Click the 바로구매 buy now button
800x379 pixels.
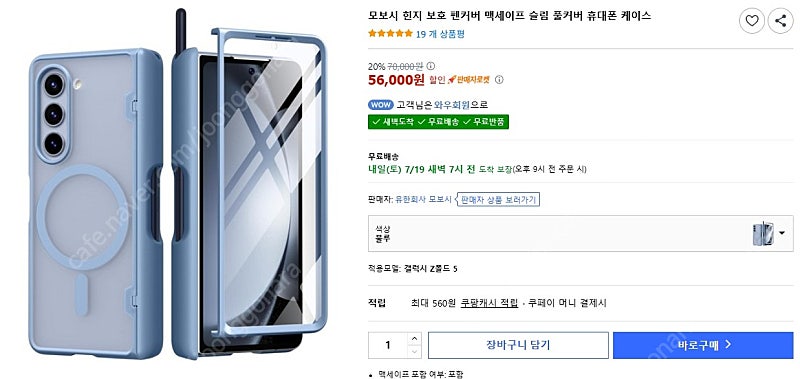703,345
